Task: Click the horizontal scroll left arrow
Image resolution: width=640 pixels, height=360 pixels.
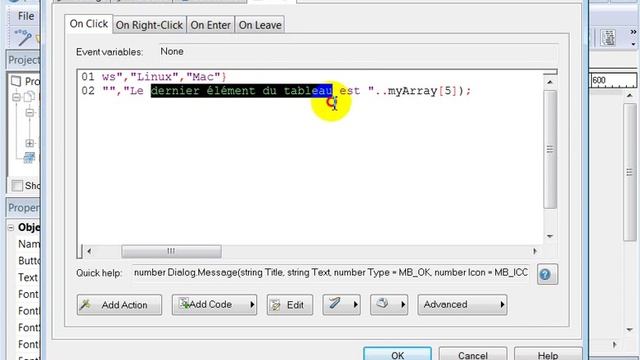Action: (x=89, y=251)
